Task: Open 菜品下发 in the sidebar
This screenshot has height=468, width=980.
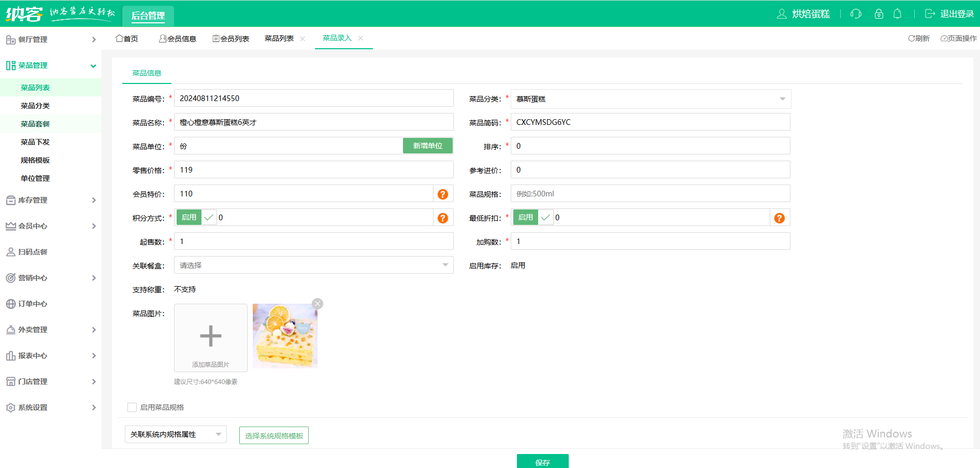Action: [35, 142]
